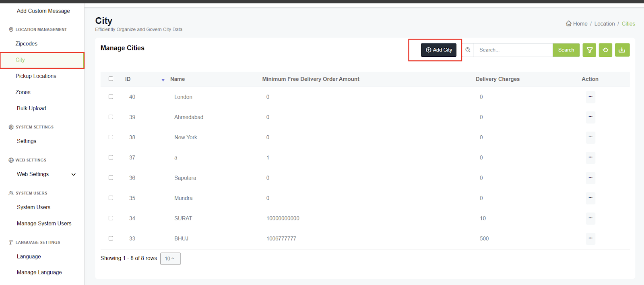Click the value 1006777777 in BHUJ row
The height and width of the screenshot is (285, 644).
click(281, 239)
